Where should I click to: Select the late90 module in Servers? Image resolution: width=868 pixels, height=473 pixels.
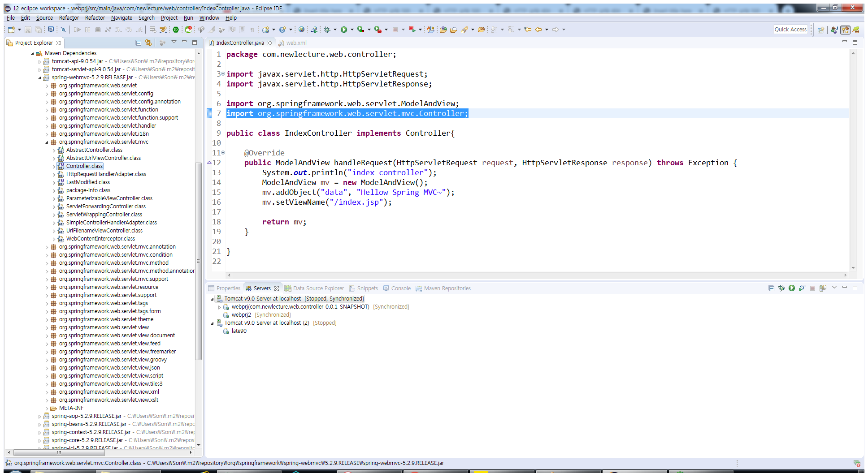pyautogui.click(x=239, y=331)
